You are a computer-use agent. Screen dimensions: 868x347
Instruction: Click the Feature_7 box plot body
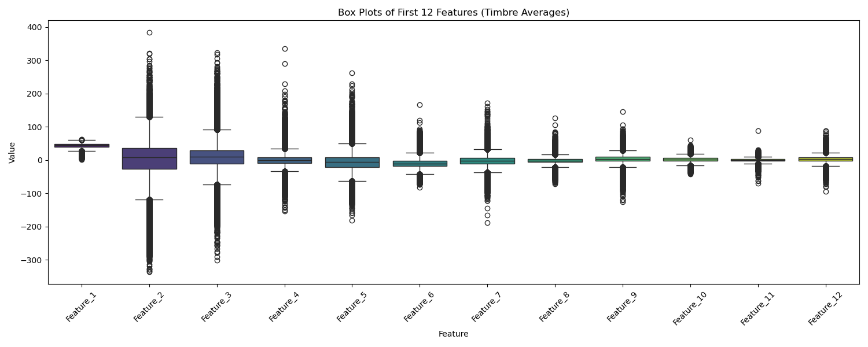(x=487, y=161)
